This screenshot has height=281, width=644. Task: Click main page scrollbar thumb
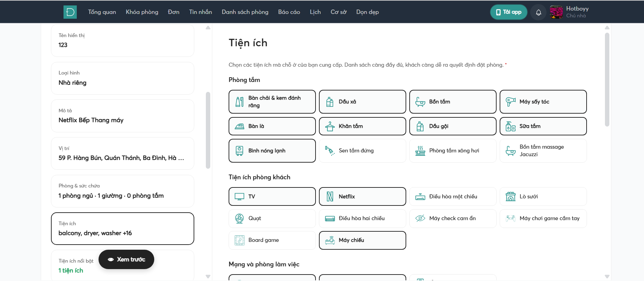[607, 80]
